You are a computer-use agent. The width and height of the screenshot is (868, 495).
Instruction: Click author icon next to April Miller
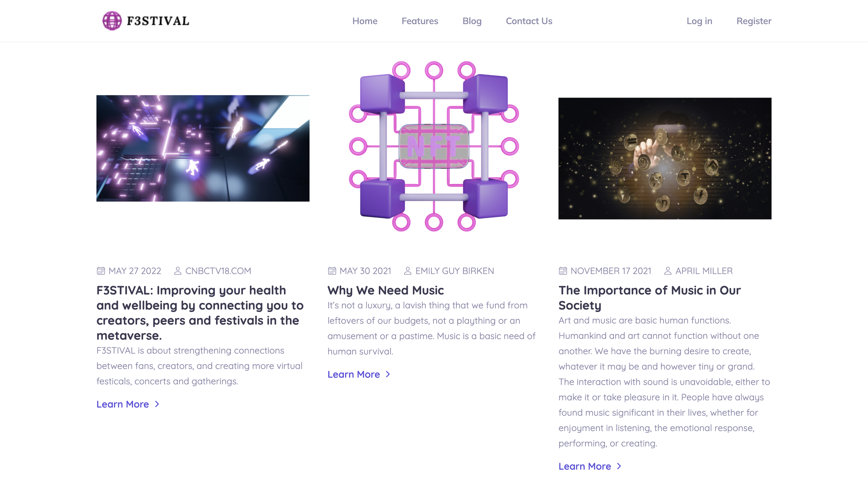[668, 271]
